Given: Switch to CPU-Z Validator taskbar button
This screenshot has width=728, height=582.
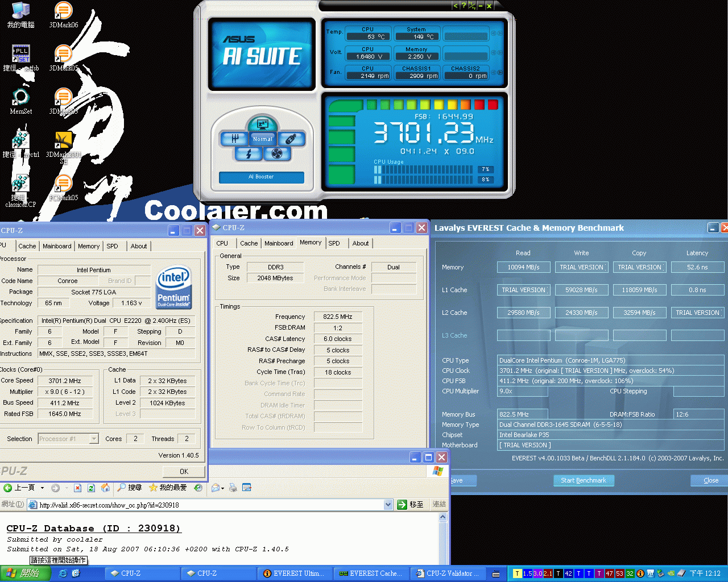Looking at the screenshot, I should click(x=448, y=573).
